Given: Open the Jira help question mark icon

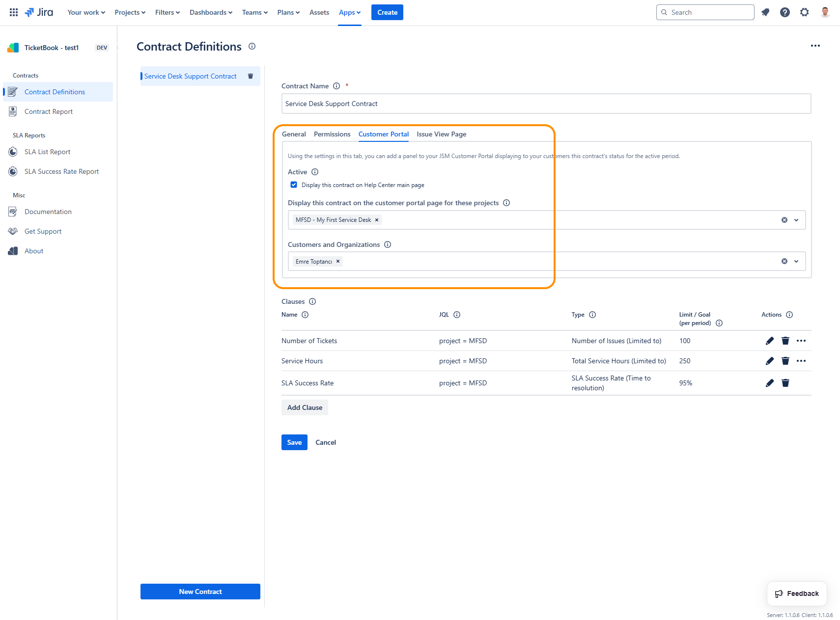Looking at the screenshot, I should (x=785, y=12).
